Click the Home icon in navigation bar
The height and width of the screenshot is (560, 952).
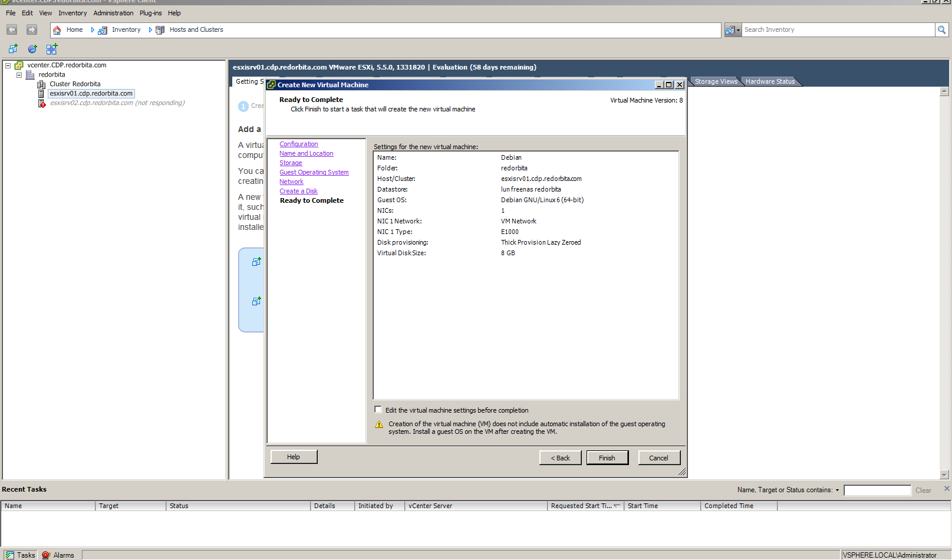coord(57,30)
